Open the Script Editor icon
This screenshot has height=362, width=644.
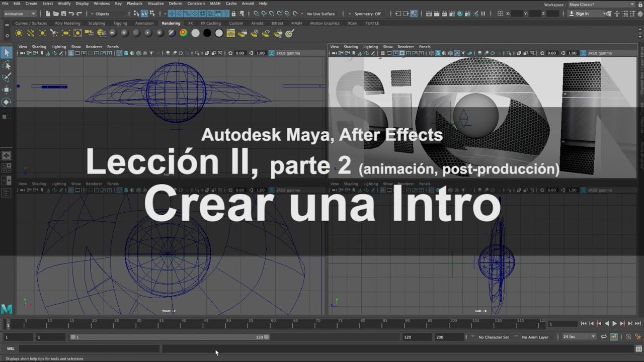click(639, 348)
